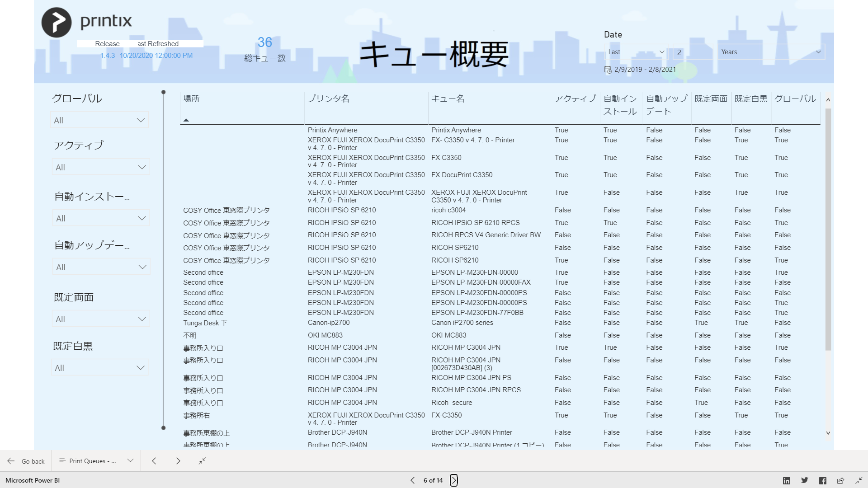The width and height of the screenshot is (868, 488).
Task: Share report on Facebook
Action: [x=823, y=481]
